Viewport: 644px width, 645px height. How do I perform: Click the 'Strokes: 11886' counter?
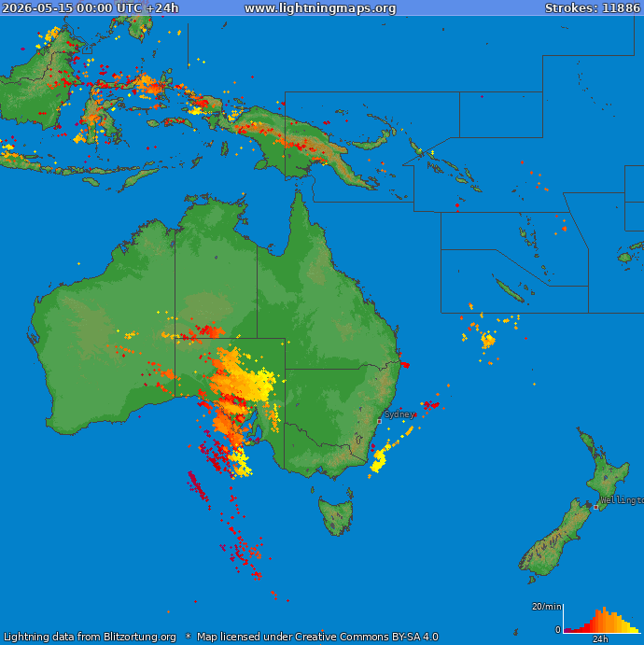[x=593, y=7]
